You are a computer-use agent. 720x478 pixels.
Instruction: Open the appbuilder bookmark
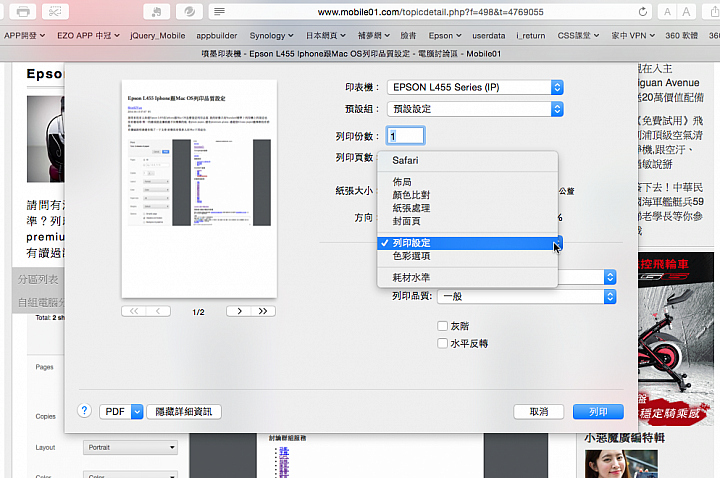tap(217, 35)
